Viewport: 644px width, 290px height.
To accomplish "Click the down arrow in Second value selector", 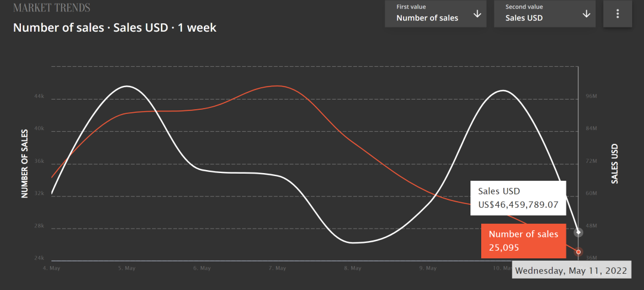I will pos(586,14).
